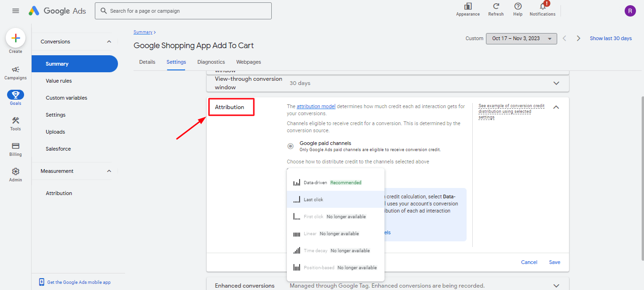Go to next date range arrow
The height and width of the screenshot is (290, 644).
[578, 38]
